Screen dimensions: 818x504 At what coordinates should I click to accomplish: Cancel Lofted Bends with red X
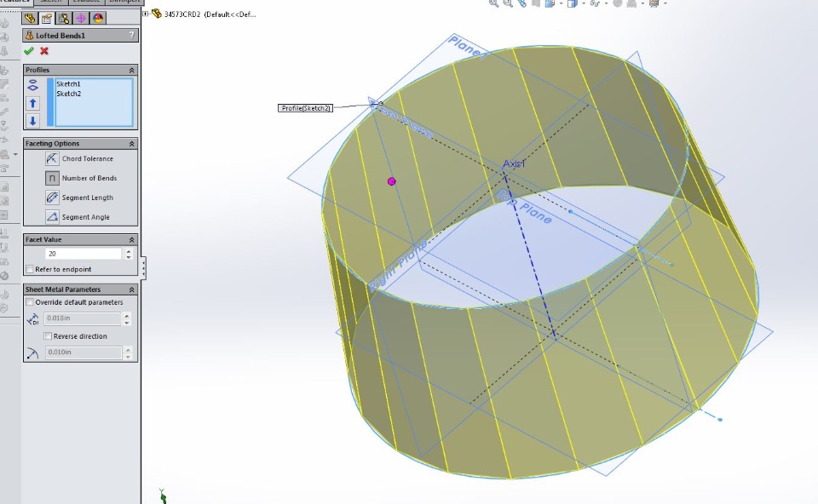[x=44, y=50]
